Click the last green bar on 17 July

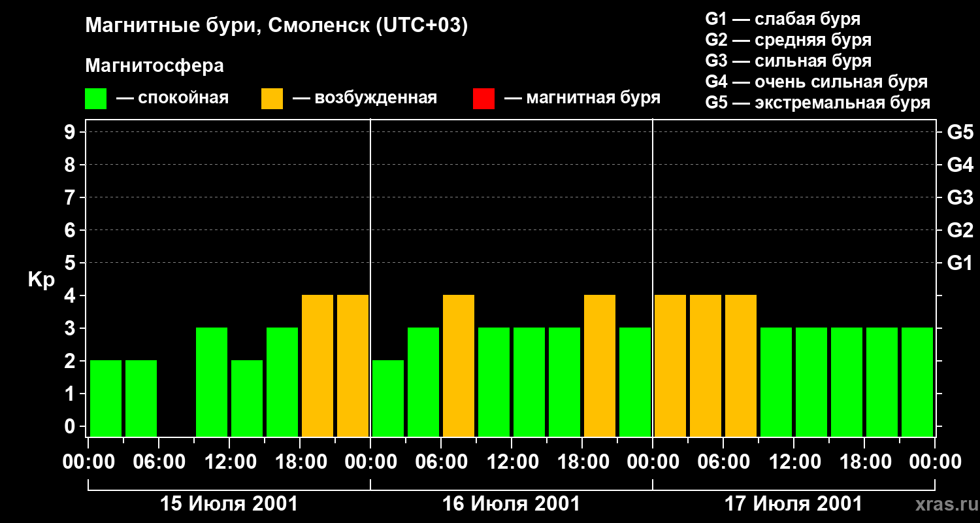pos(917,382)
